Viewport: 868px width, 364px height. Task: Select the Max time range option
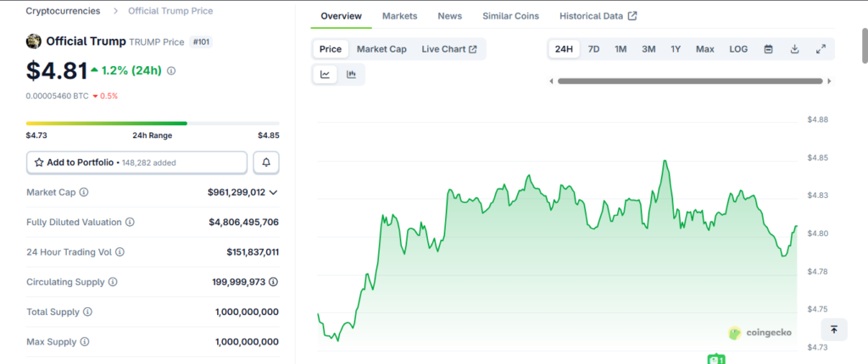tap(704, 49)
